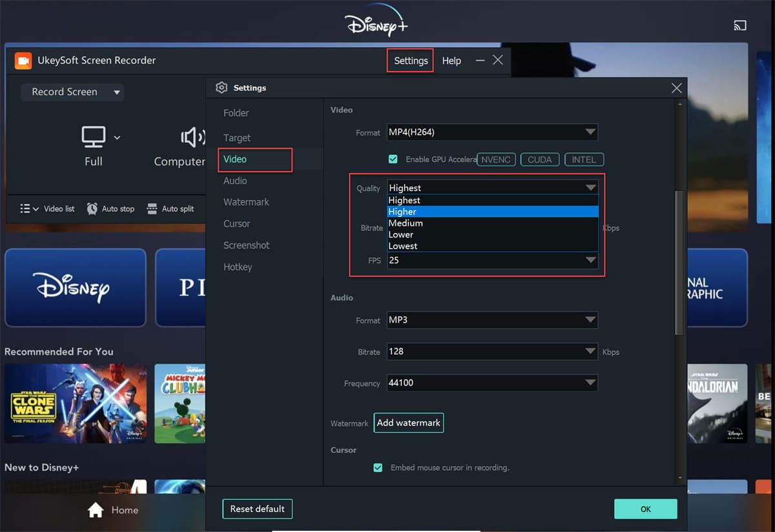The height and width of the screenshot is (532, 775).
Task: Click the Reset default button
Action: [257, 509]
